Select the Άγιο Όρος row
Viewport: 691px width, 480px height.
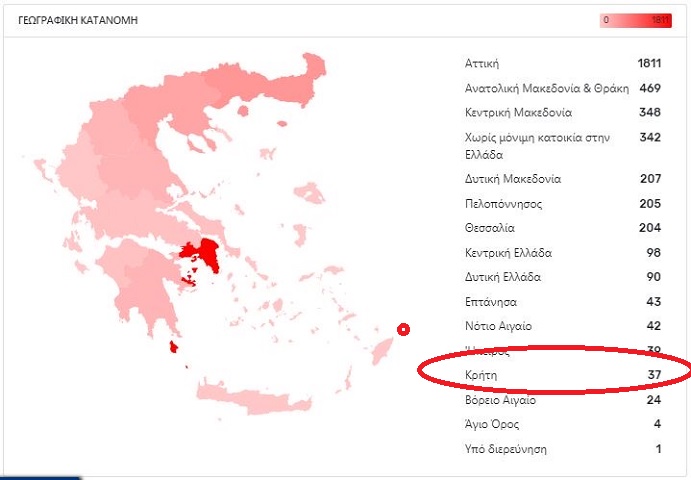(x=563, y=424)
